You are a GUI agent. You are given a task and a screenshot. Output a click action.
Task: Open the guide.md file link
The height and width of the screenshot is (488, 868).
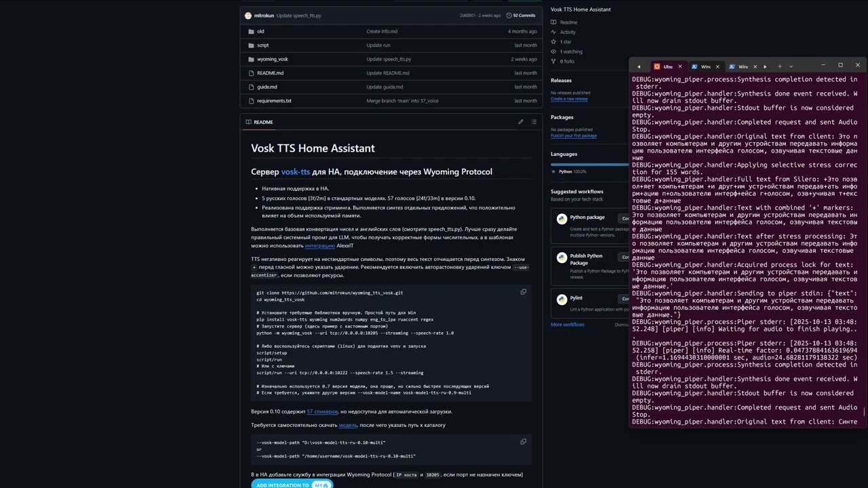click(267, 87)
